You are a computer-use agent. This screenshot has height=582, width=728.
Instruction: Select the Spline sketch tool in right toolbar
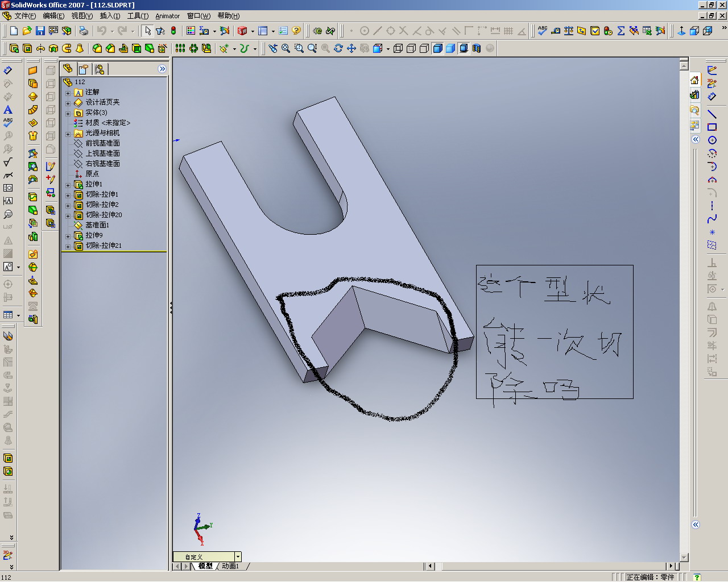click(712, 219)
